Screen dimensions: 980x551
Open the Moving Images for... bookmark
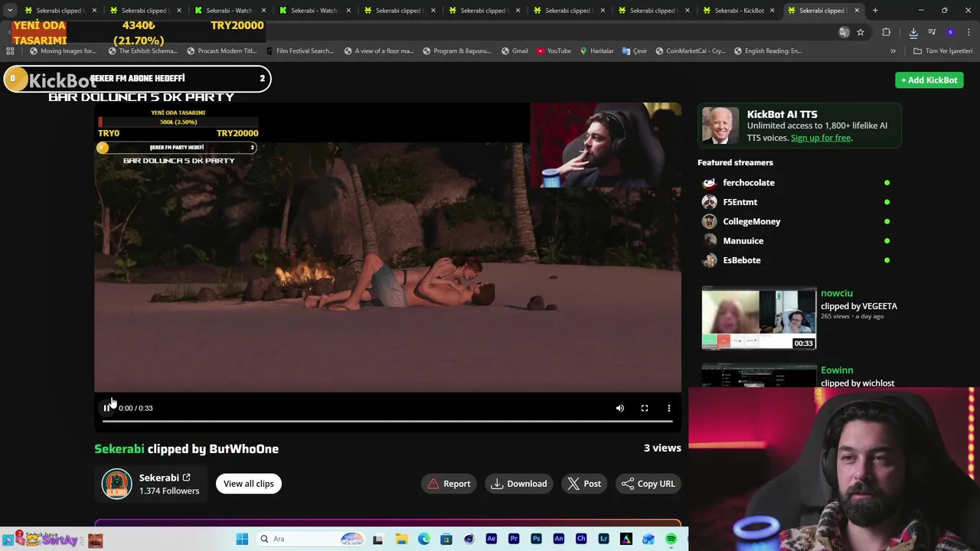pyautogui.click(x=63, y=51)
